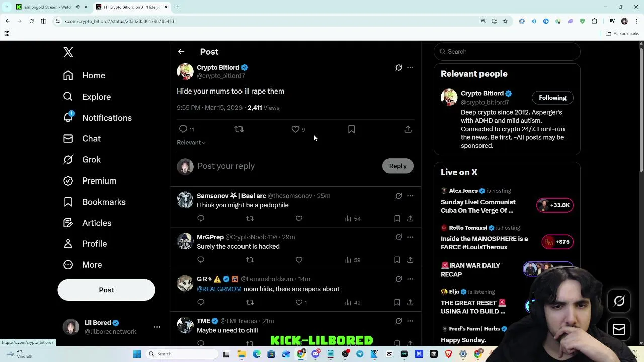
Task: Repost the main post
Action: (239, 129)
